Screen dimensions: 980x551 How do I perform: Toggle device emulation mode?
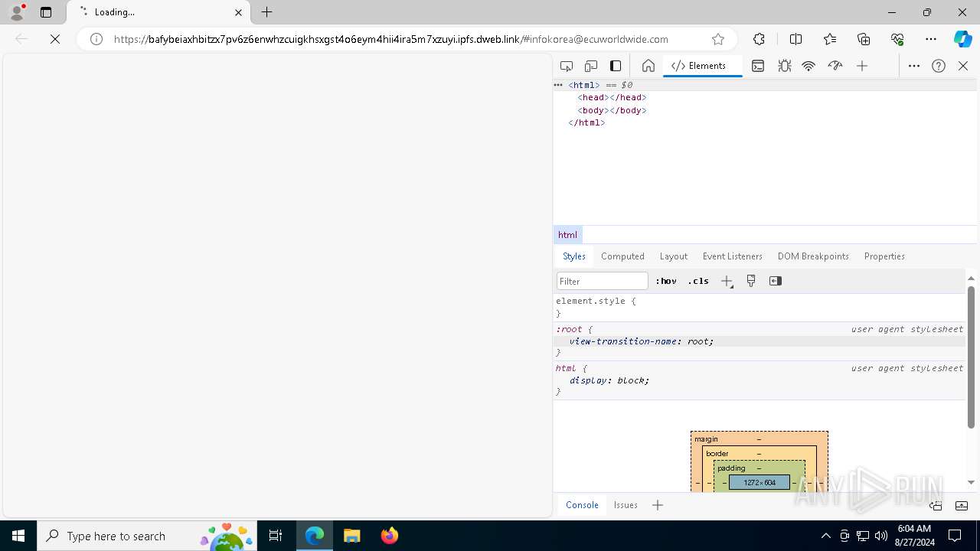pos(591,66)
